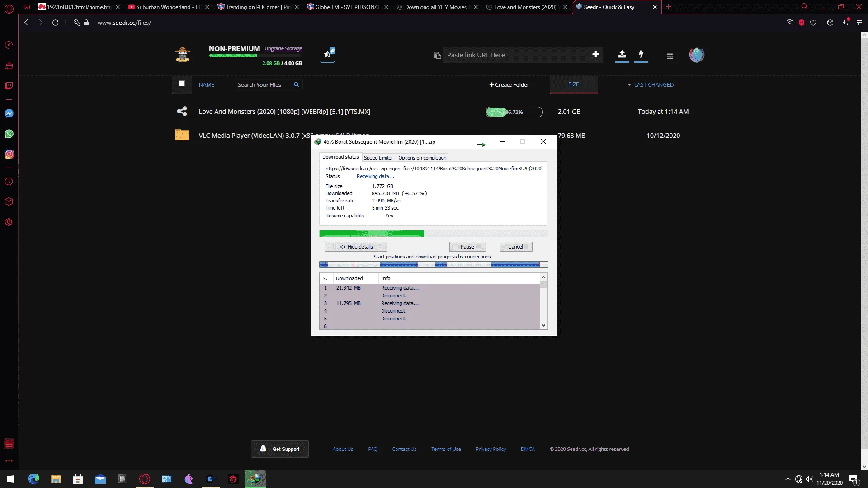868x488 pixels.
Task: Switch to the Speed Limiter tab
Action: click(x=378, y=158)
